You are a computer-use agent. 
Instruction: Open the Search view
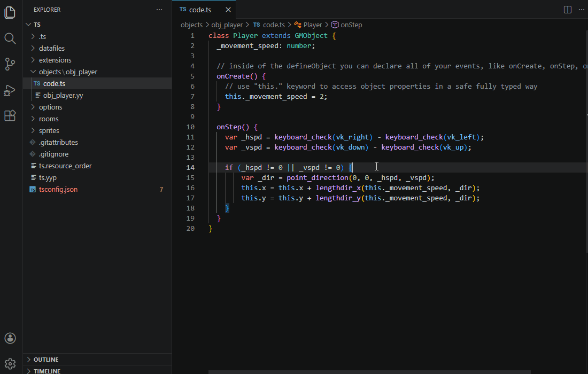tap(10, 38)
